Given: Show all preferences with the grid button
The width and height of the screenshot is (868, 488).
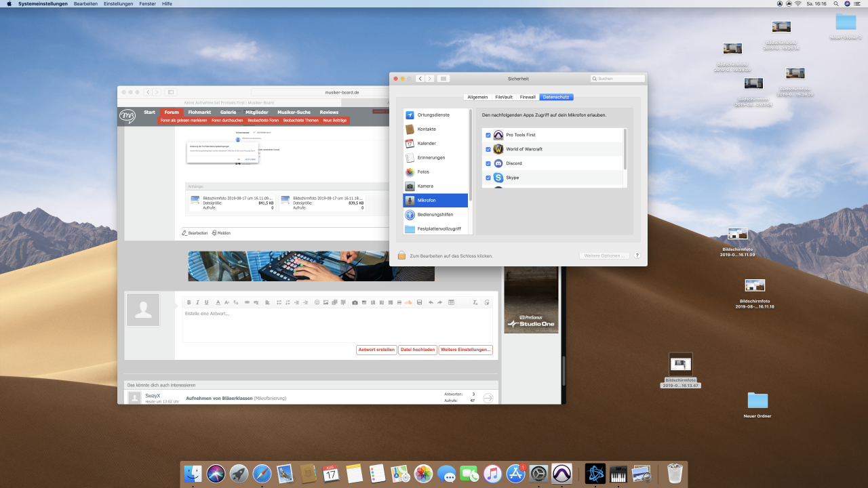Looking at the screenshot, I should click(443, 79).
